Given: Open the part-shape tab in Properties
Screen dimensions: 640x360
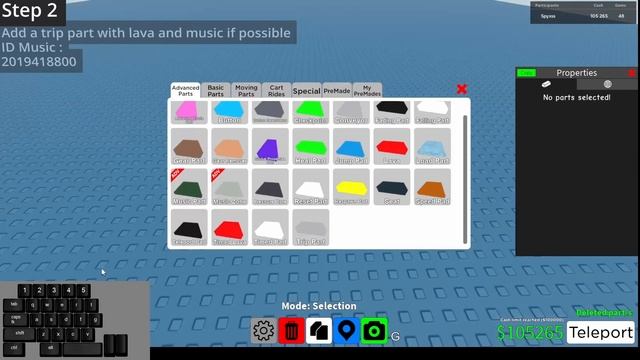Looking at the screenshot, I should (x=546, y=84).
